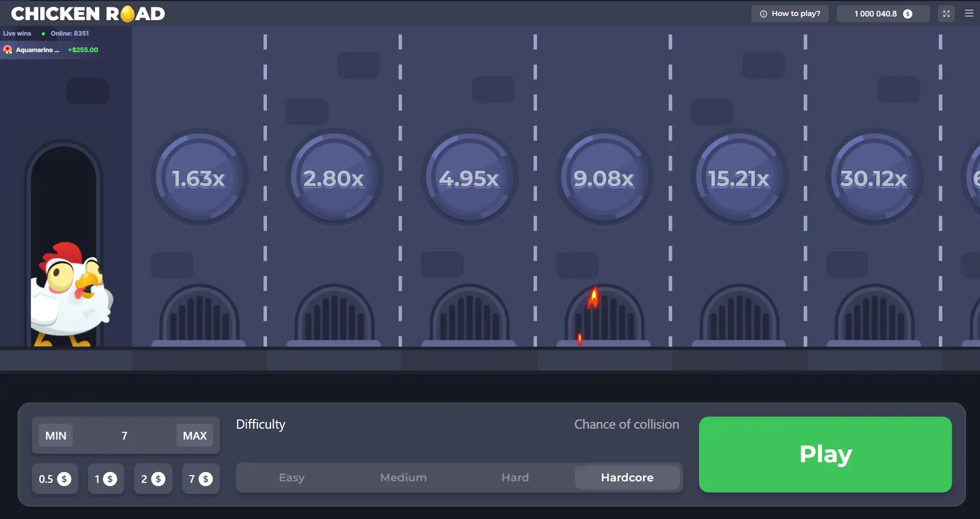This screenshot has width=980, height=519.
Task: Click sewer grate under 1.63x
Action: (199, 315)
